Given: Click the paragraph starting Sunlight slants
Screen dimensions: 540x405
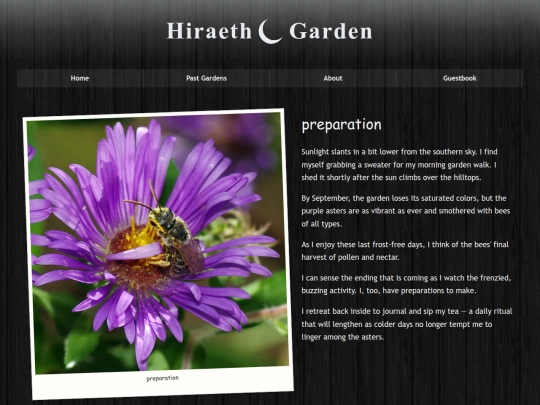Looking at the screenshot, I should [399, 165].
